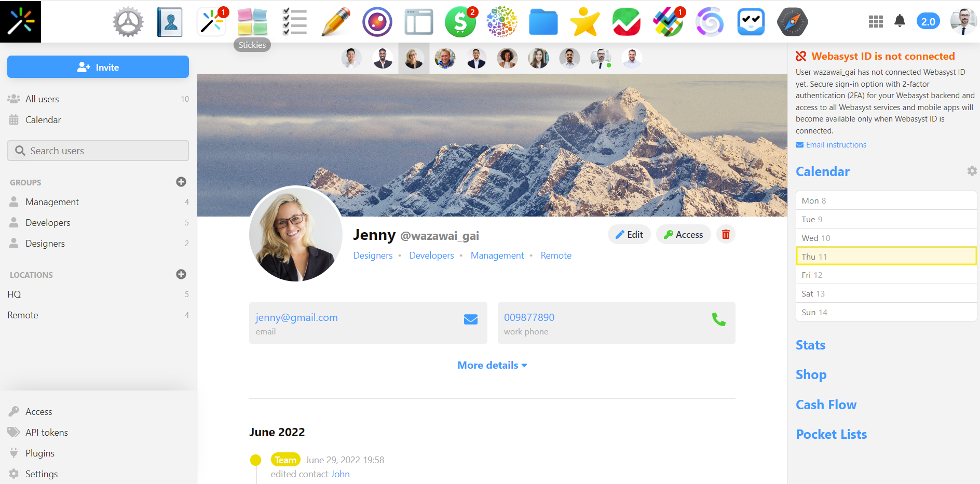Open the notifications bell

coord(900,21)
